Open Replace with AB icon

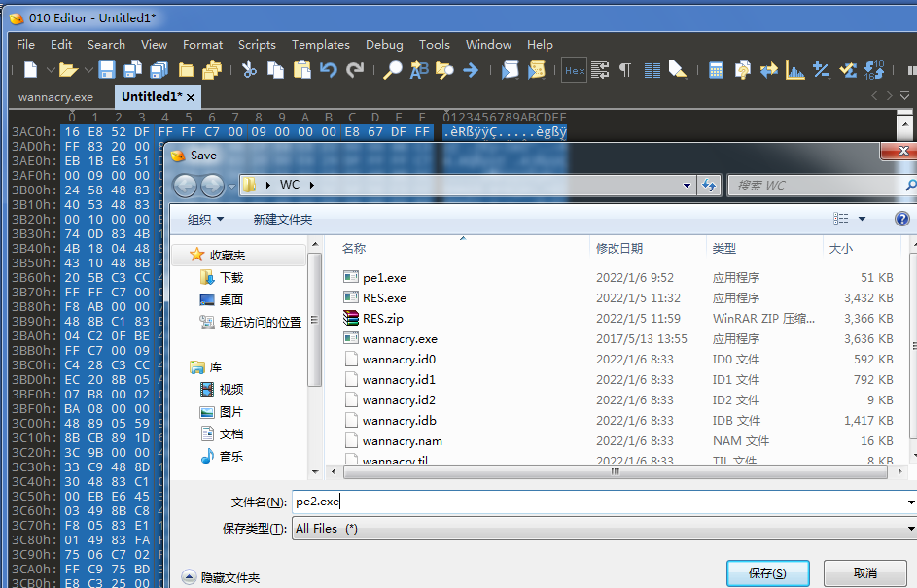point(419,70)
